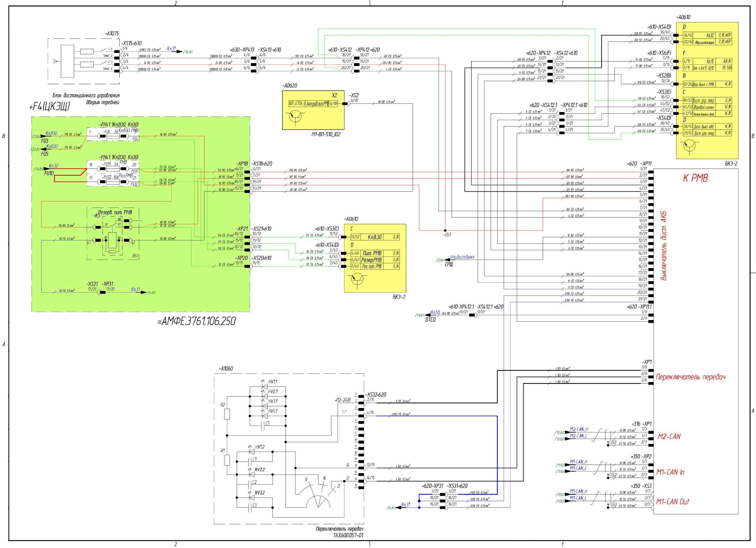Click the caption 'Блок дистанционного управления дверью передней'
Screen dimensions: 756x548
(x=86, y=99)
